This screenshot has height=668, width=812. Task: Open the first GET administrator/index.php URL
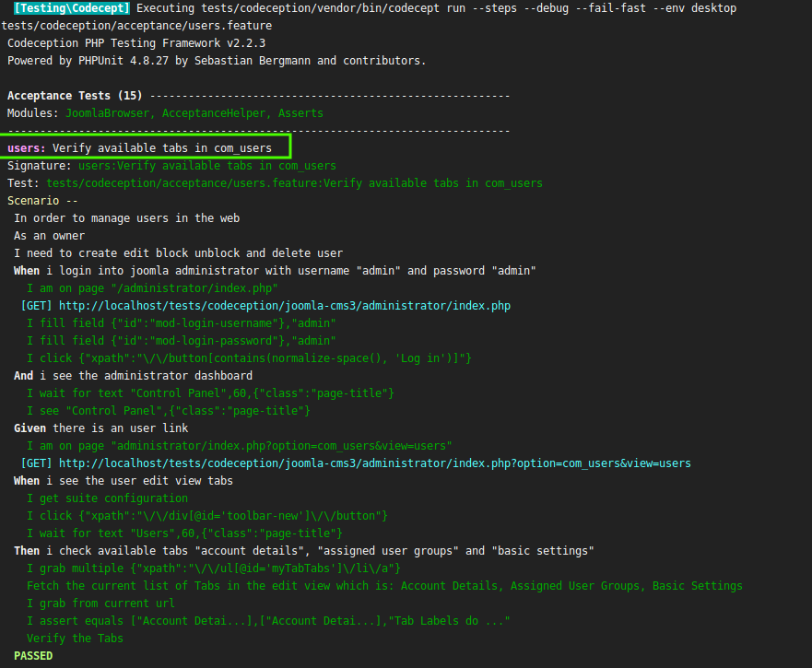284,306
